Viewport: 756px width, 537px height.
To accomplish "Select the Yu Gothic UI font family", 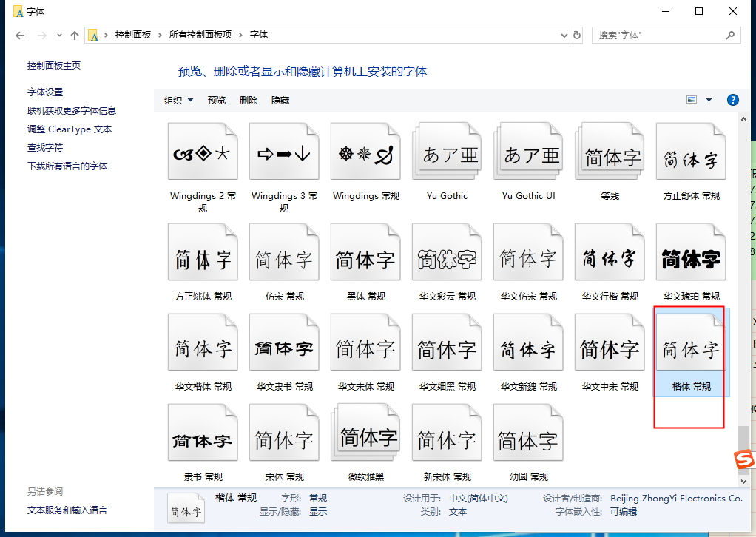I will (528, 152).
